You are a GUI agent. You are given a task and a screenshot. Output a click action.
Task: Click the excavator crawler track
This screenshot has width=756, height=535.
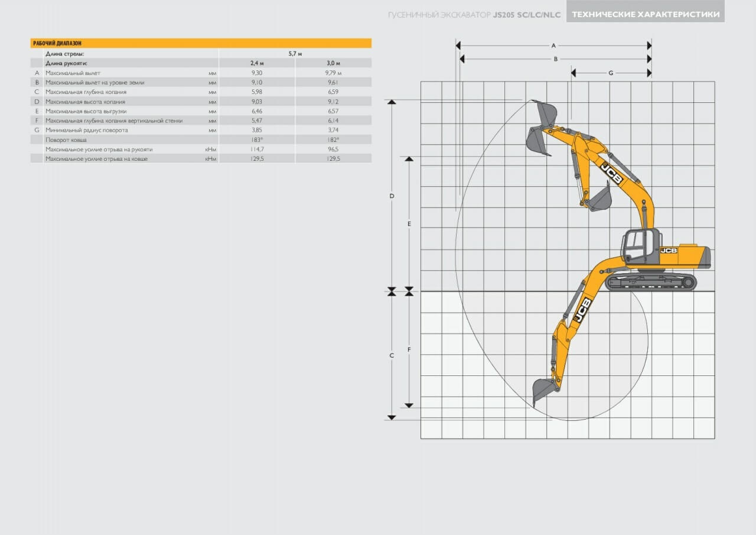(x=651, y=282)
